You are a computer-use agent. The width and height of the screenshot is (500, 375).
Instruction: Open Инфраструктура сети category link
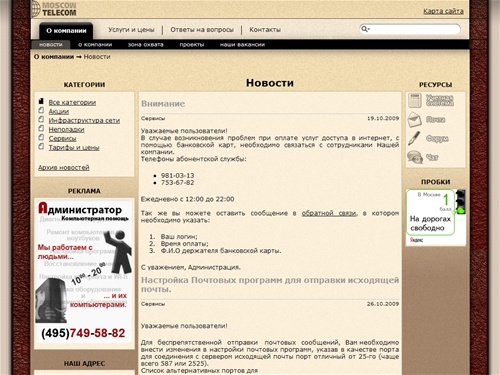84,120
